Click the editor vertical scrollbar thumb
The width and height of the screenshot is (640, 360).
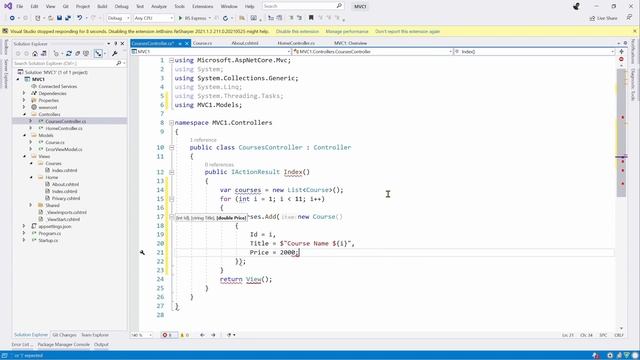(621, 133)
